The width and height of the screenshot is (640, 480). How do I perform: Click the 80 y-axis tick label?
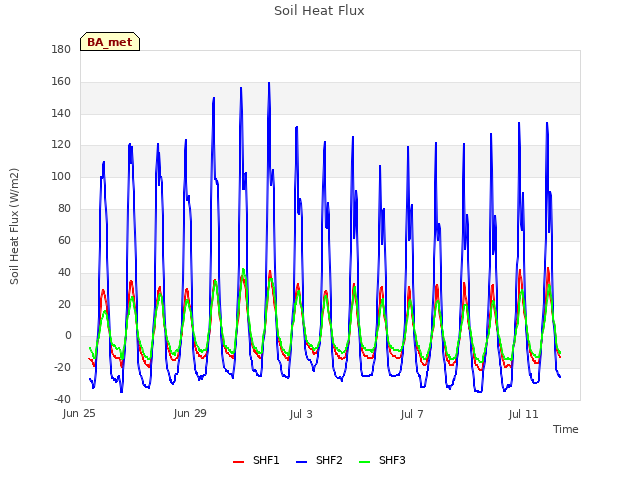(x=64, y=209)
